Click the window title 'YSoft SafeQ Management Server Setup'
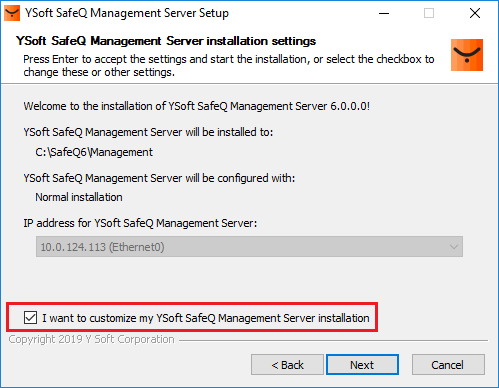 [x=127, y=13]
